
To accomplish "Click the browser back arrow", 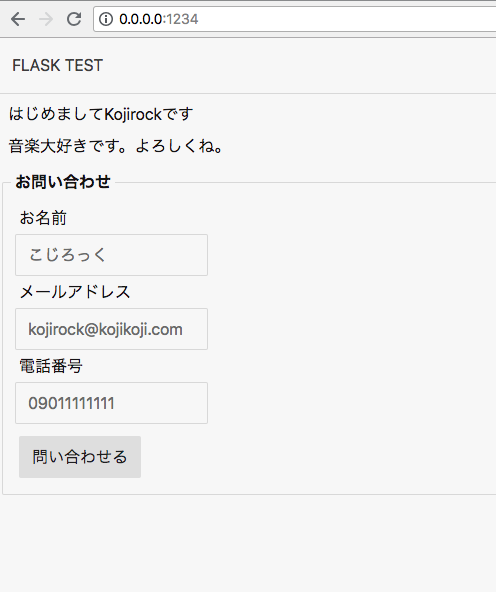I will point(18,19).
